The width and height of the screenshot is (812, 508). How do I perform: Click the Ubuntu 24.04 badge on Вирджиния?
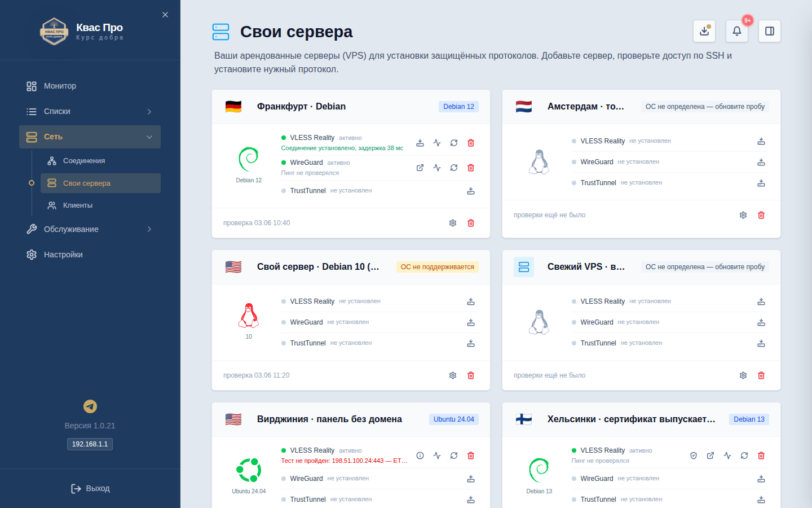[x=454, y=419]
